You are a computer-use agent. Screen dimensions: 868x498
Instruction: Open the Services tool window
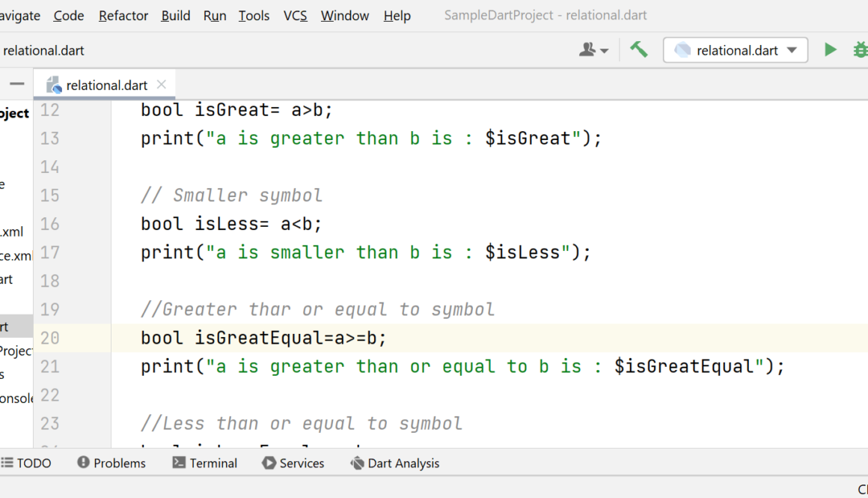293,464
